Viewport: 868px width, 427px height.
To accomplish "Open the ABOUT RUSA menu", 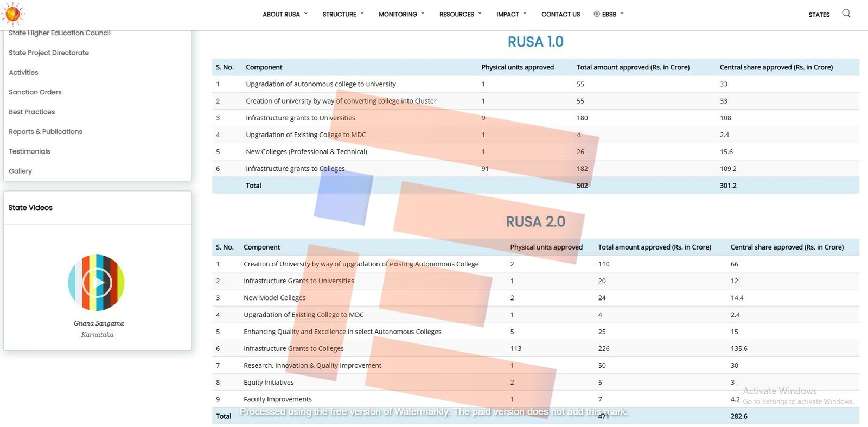I will pyautogui.click(x=281, y=15).
